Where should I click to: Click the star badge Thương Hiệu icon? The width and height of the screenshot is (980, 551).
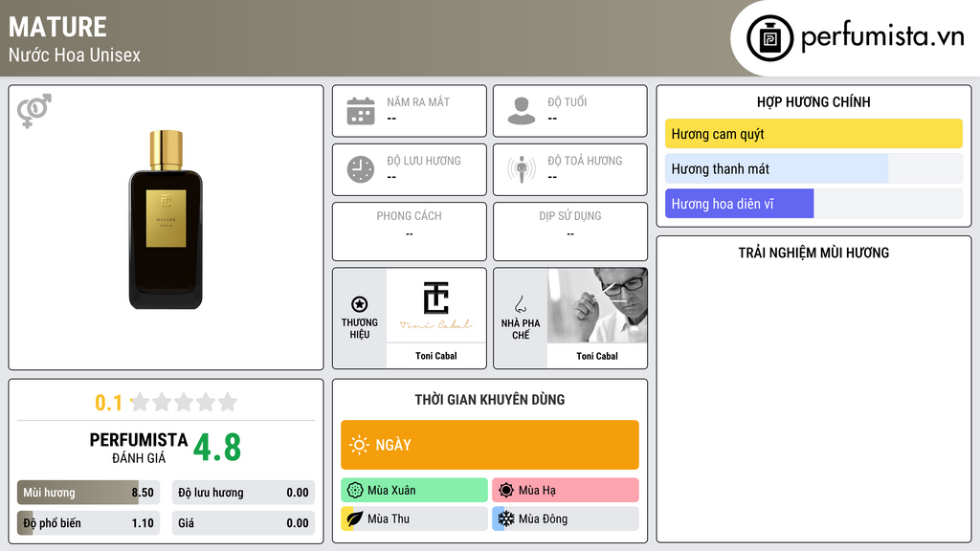[360, 304]
